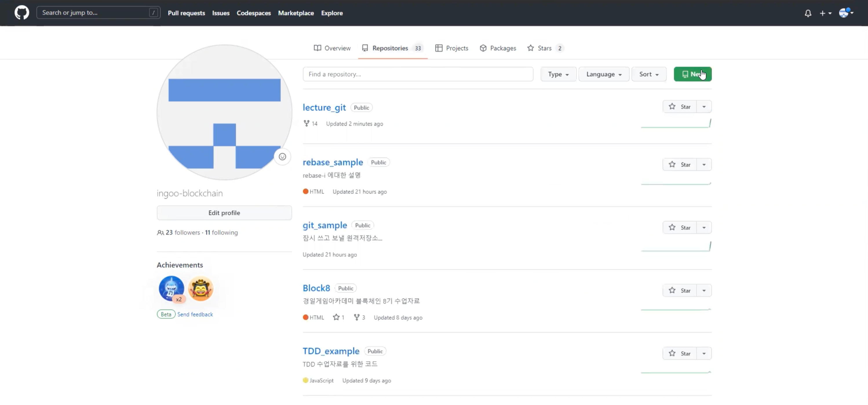
Task: Star the rebase_sample repository
Action: [679, 165]
